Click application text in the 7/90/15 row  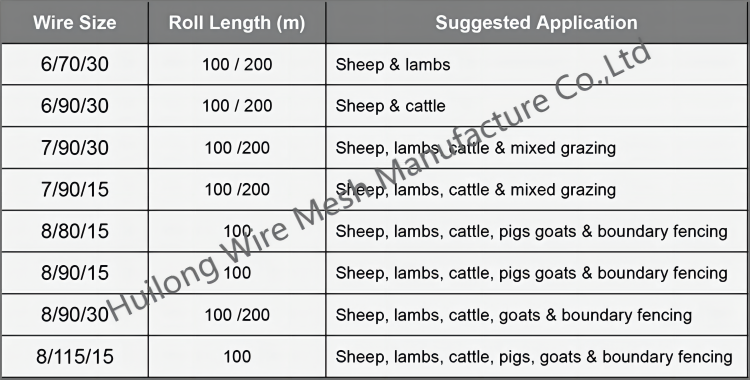[475, 190]
